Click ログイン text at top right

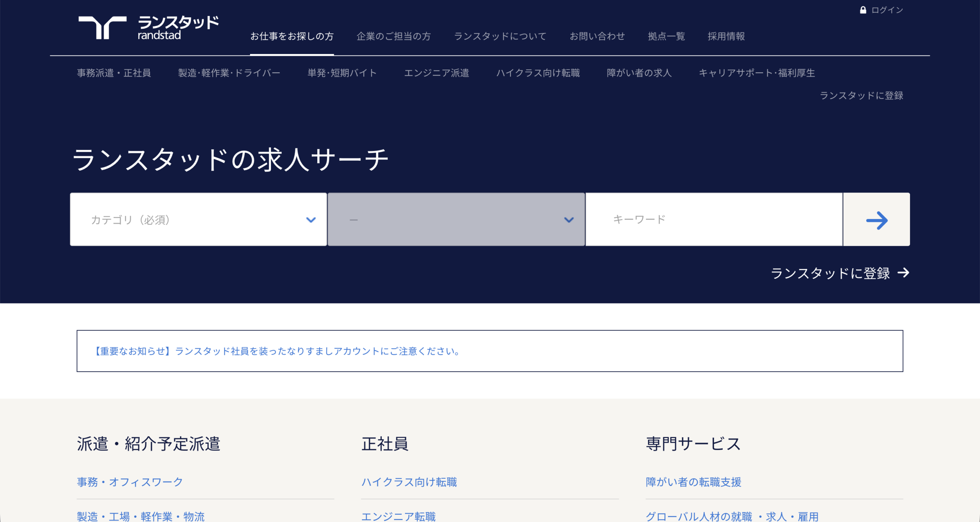click(x=887, y=10)
